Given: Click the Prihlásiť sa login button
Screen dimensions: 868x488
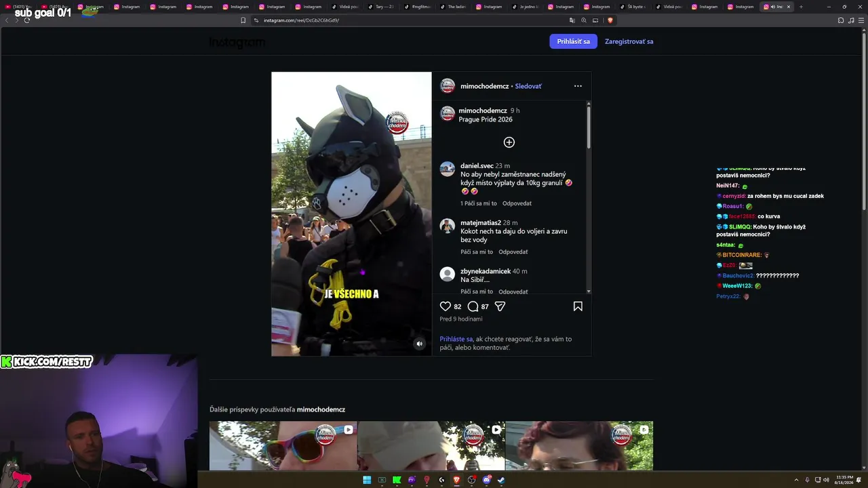Looking at the screenshot, I should click(x=574, y=41).
